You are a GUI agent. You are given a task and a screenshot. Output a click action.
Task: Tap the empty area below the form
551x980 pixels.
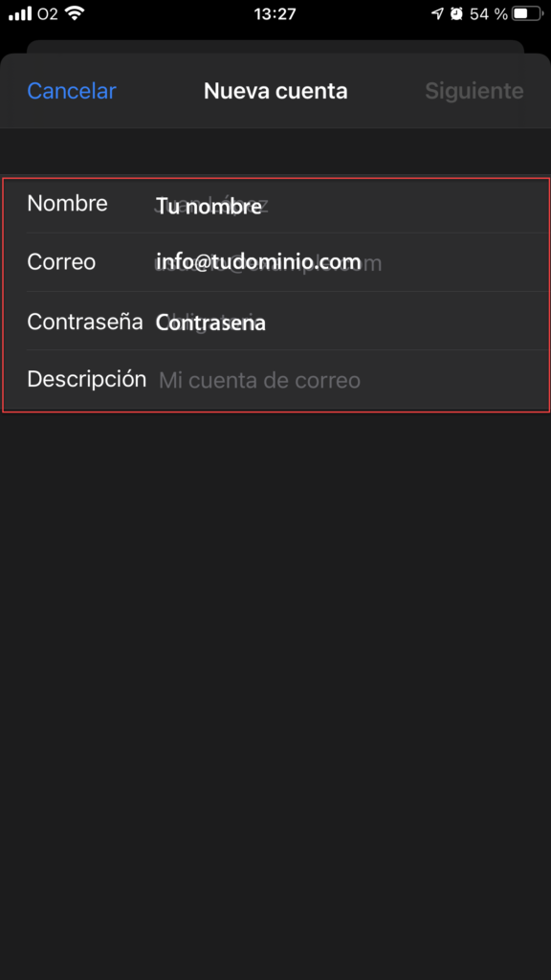point(275,687)
